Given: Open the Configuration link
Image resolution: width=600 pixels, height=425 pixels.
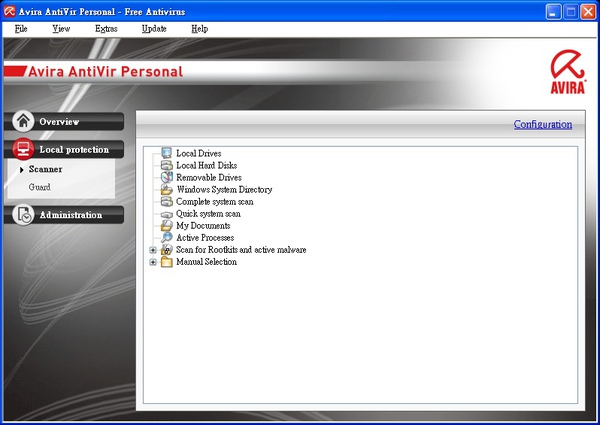Looking at the screenshot, I should coord(542,125).
